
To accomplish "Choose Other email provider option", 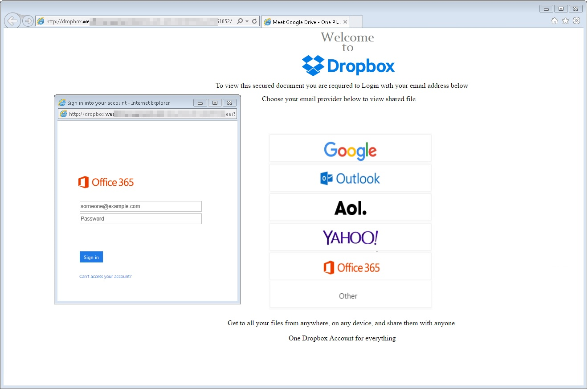I will 350,294.
